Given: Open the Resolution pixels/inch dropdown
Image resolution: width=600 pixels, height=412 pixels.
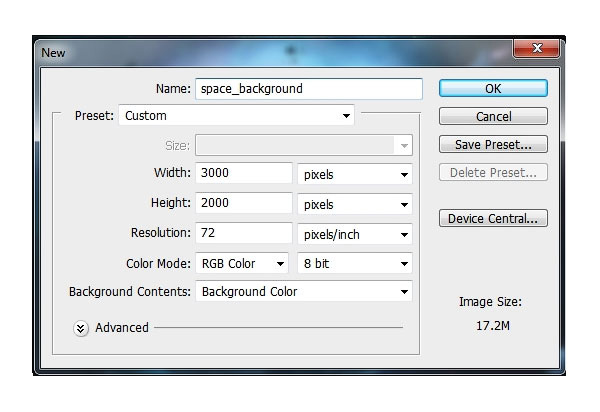Looking at the screenshot, I should [355, 234].
